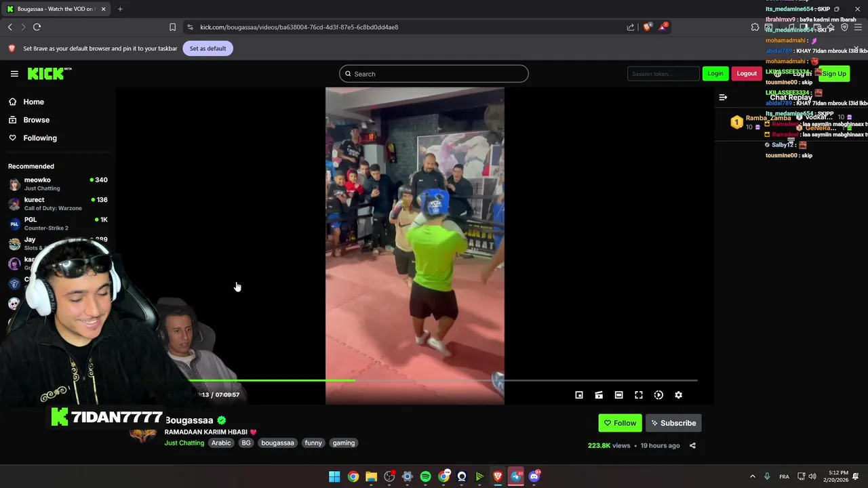Toggle picture-in-picture mini player
This screenshot has width=868, height=488.
[x=579, y=395]
